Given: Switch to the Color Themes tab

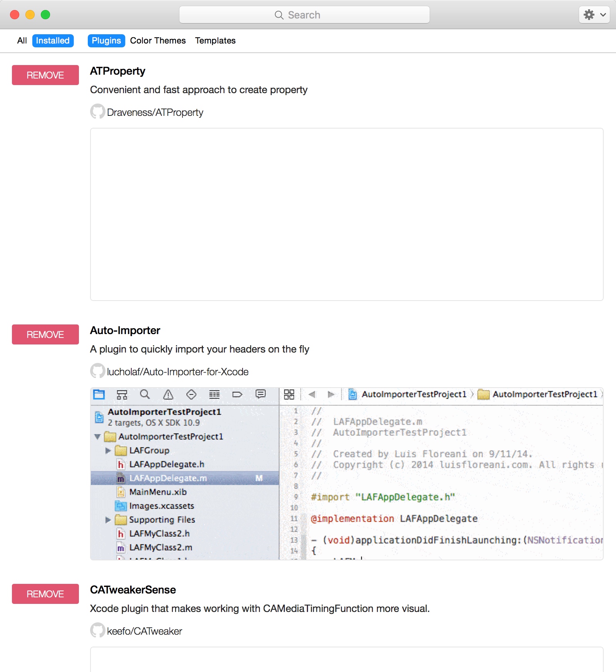Looking at the screenshot, I should point(158,40).
